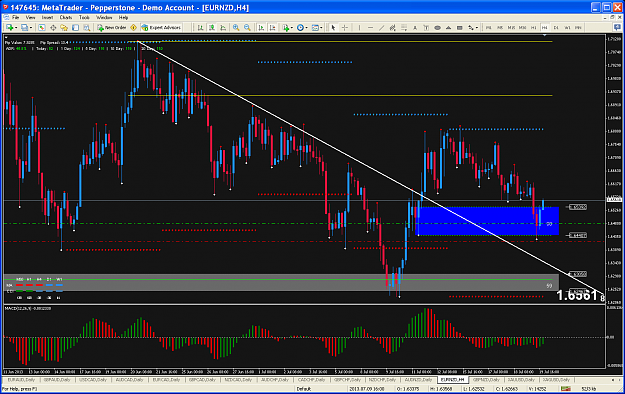Screen dimensions: 625x394
Task: Expand the Templates dropdown arrow
Action: click(x=321, y=28)
